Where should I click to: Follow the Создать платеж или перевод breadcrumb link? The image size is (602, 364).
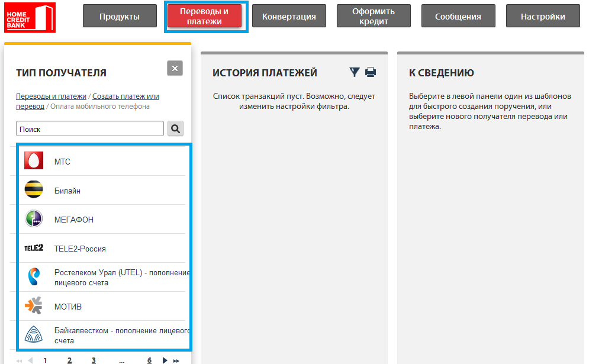click(88, 101)
